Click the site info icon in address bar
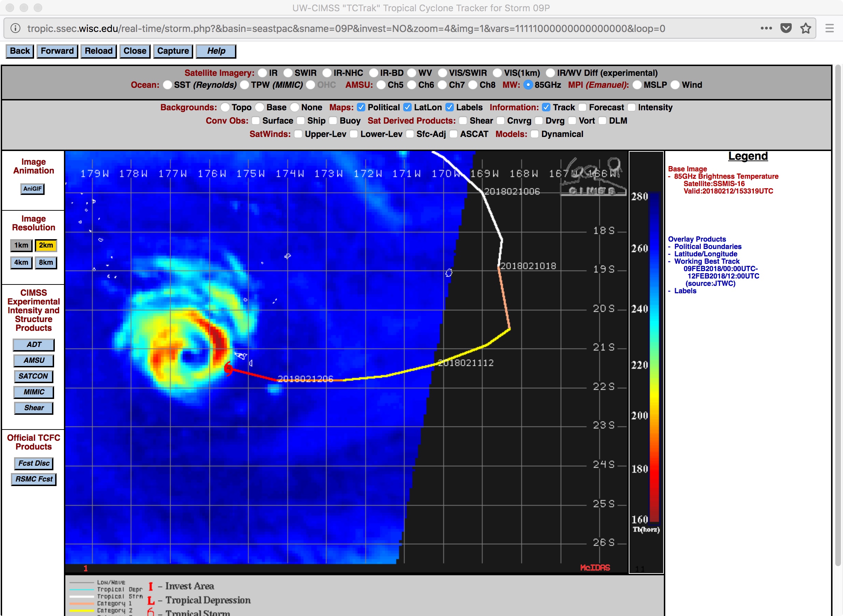This screenshot has height=616, width=843. [15, 28]
